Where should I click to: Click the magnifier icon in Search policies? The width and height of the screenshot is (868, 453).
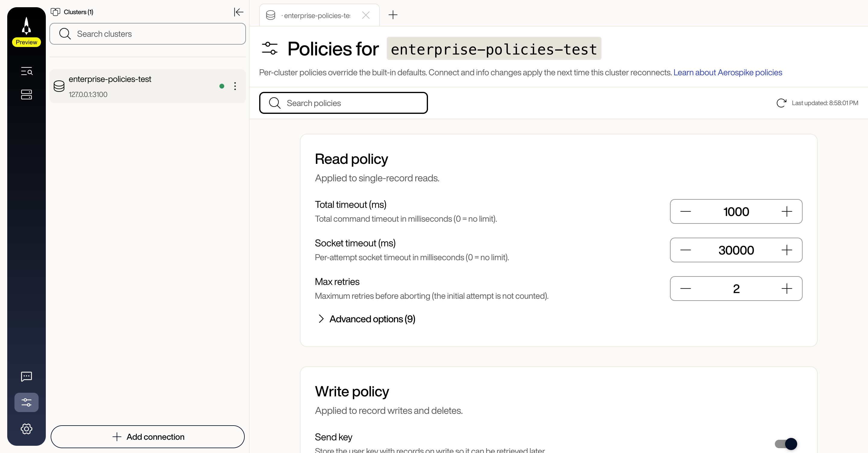tap(275, 103)
